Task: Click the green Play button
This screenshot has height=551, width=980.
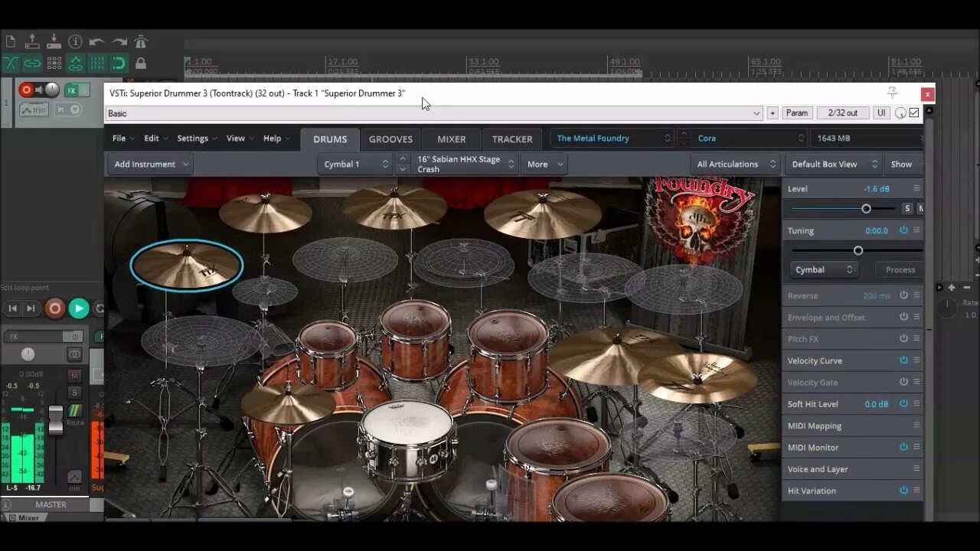Action: (79, 308)
